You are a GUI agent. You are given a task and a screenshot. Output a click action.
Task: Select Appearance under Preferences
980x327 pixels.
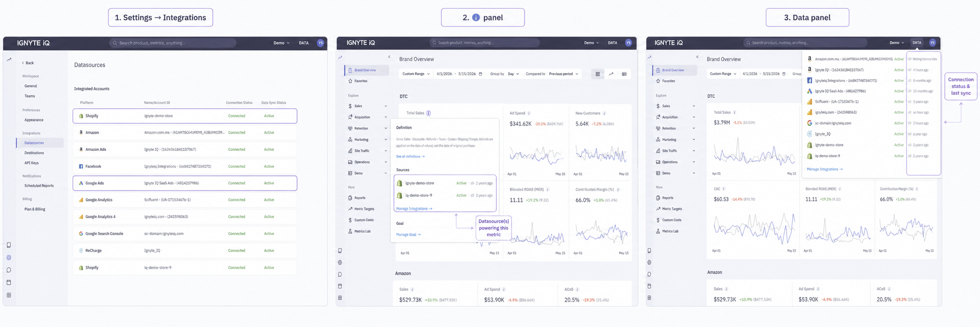click(34, 120)
